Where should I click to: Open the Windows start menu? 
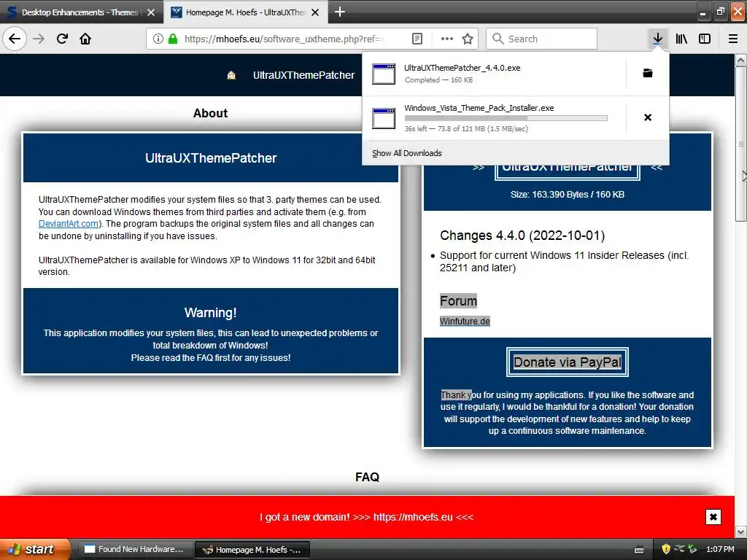click(34, 549)
